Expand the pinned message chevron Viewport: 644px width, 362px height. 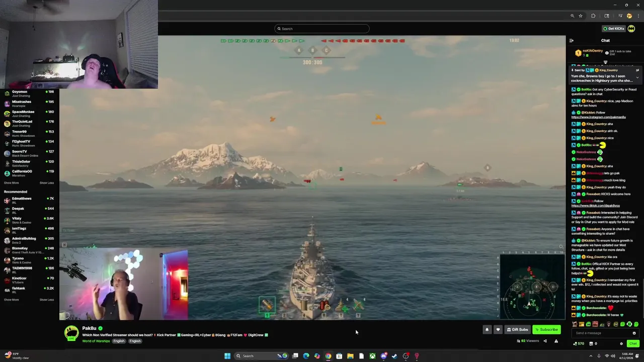(637, 77)
